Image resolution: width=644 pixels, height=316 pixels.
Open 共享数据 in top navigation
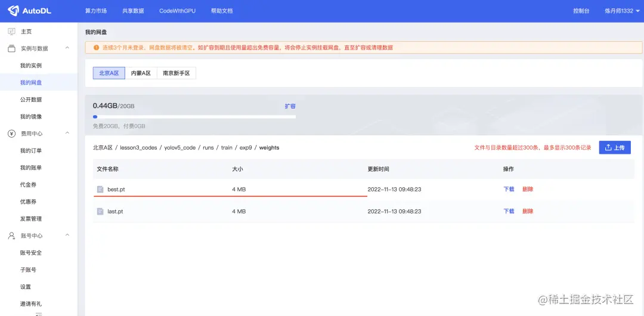(133, 11)
